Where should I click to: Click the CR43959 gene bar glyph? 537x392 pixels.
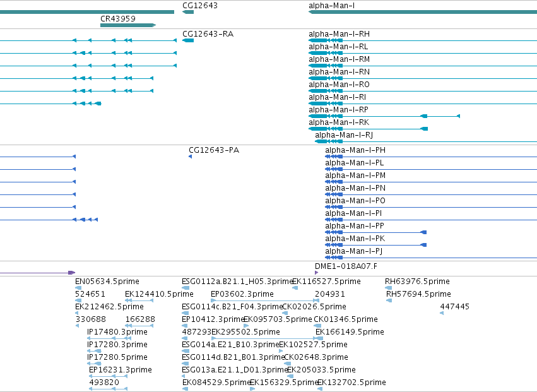click(x=128, y=25)
